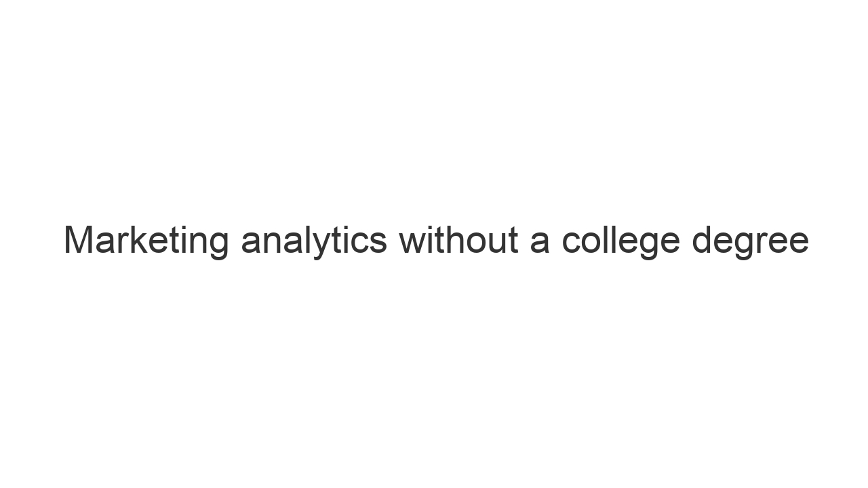Click the gap between "college" and "degree"

pos(686,241)
